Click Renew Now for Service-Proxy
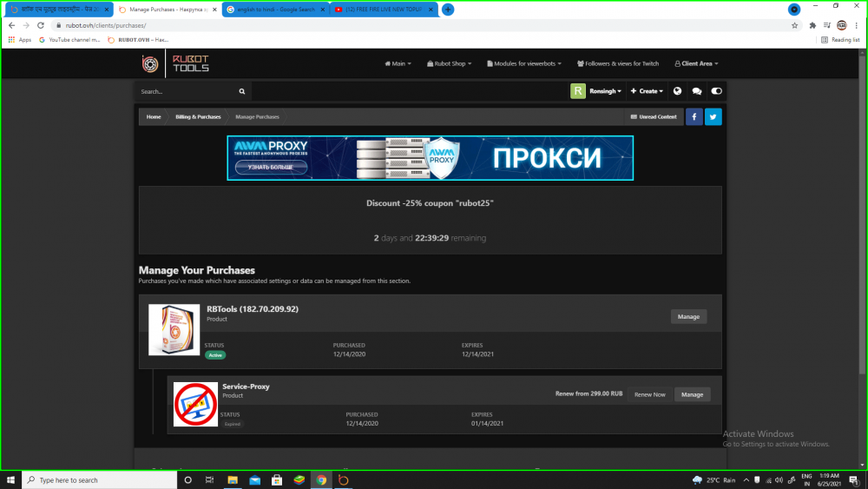Screen dimensions: 868x489 click(649, 394)
